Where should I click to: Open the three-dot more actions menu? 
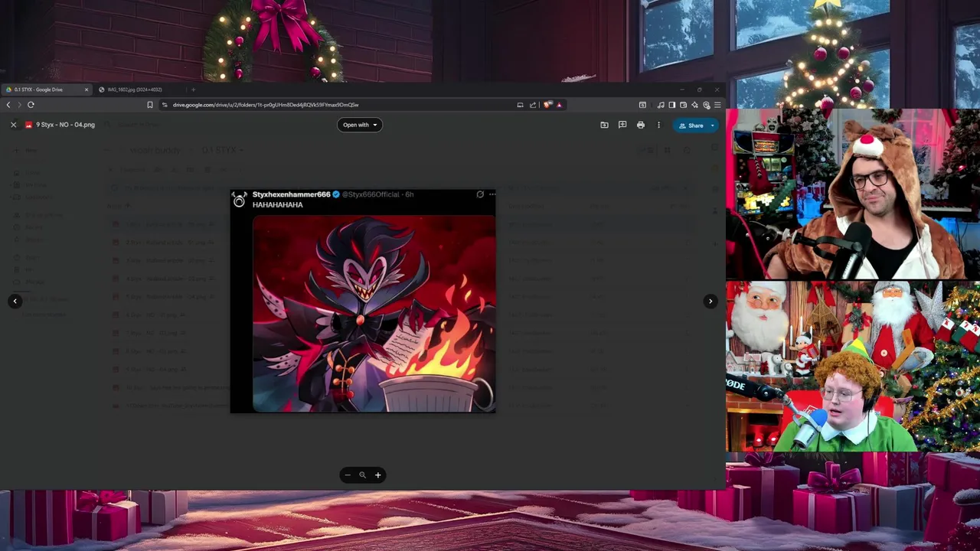point(658,125)
